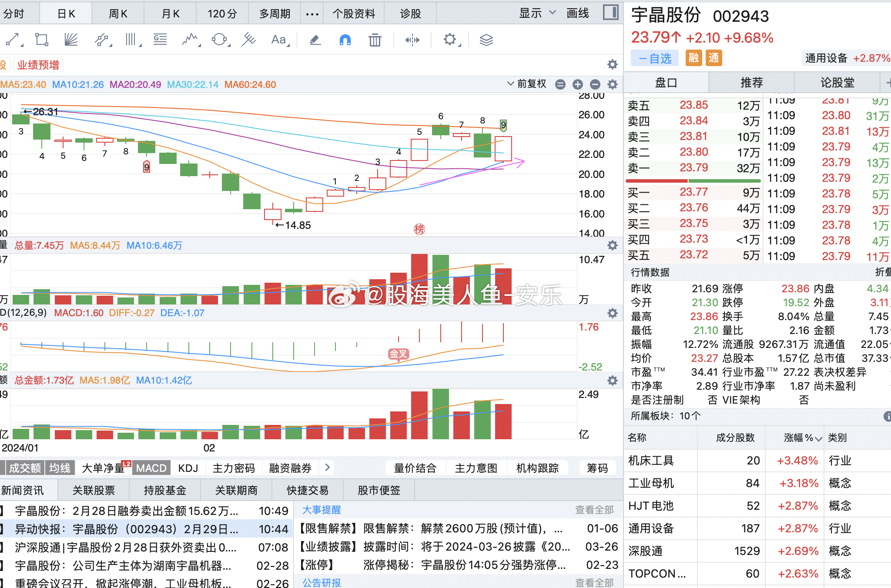Click 查看全部 beside 大事提醒

(594, 510)
